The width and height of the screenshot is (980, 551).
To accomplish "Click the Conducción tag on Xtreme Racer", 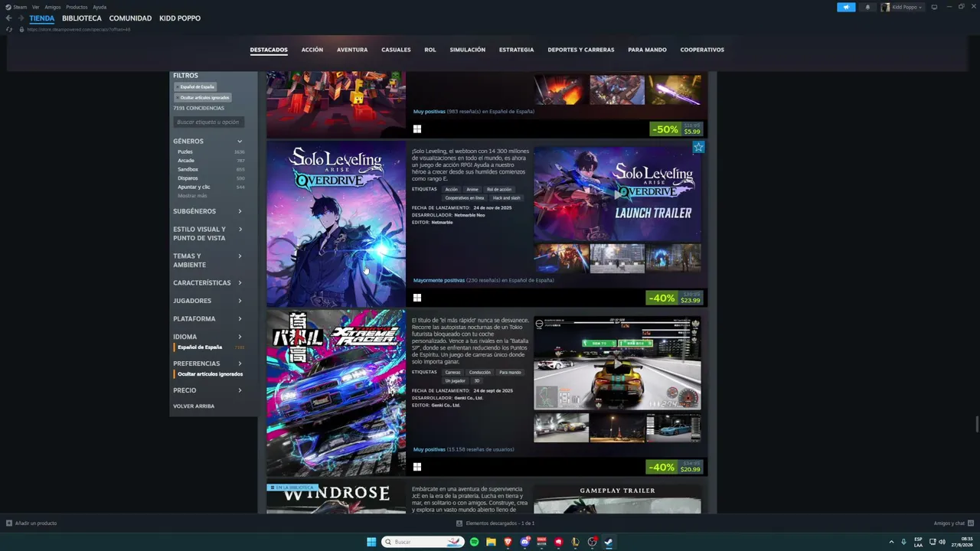I will [x=480, y=373].
